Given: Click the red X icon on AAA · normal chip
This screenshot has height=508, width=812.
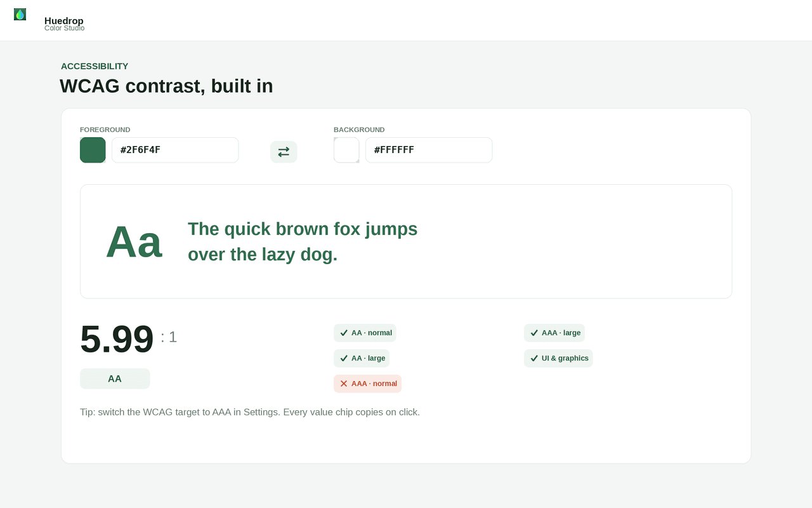Looking at the screenshot, I should 344,384.
